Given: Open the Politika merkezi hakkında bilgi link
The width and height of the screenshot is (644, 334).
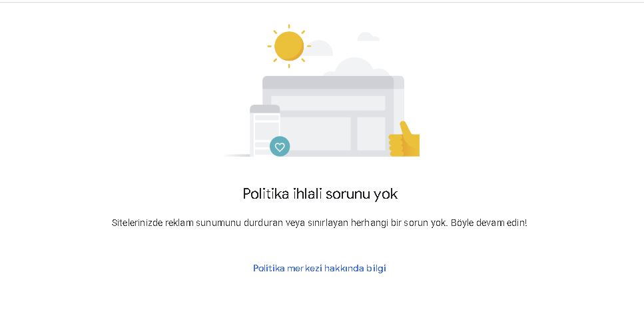Looking at the screenshot, I should click(320, 268).
